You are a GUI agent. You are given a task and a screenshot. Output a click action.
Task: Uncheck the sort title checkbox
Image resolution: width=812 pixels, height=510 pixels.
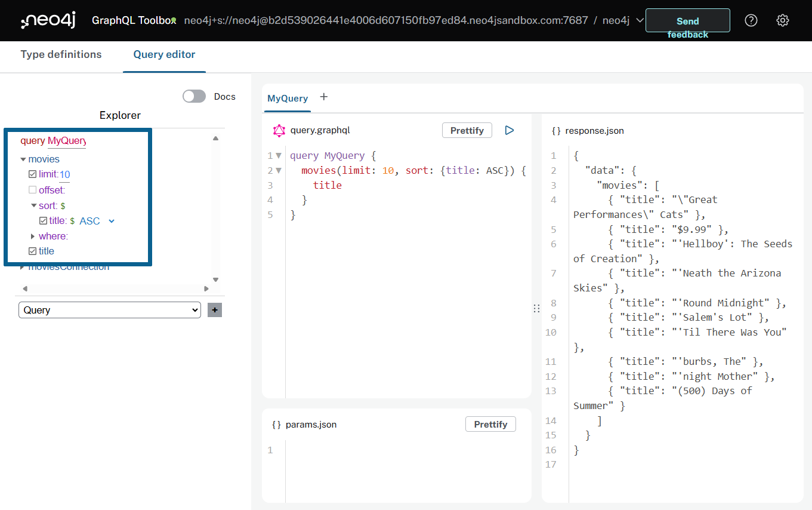coord(43,221)
